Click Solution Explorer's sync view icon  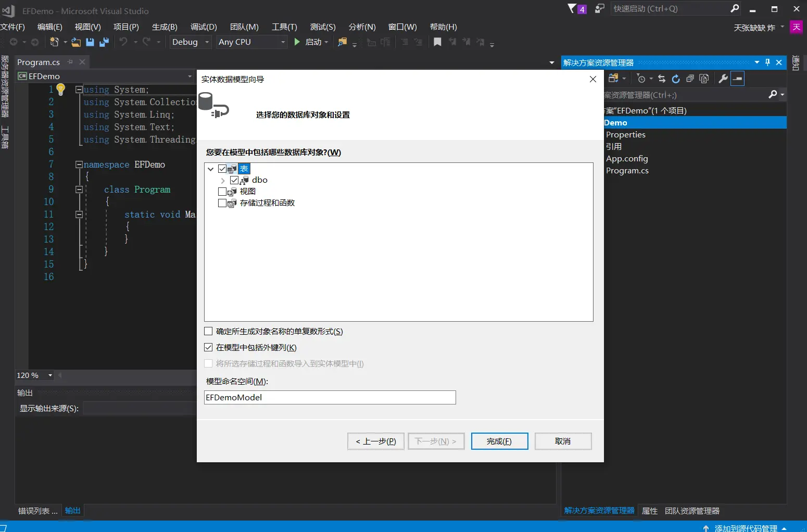pyautogui.click(x=613, y=78)
